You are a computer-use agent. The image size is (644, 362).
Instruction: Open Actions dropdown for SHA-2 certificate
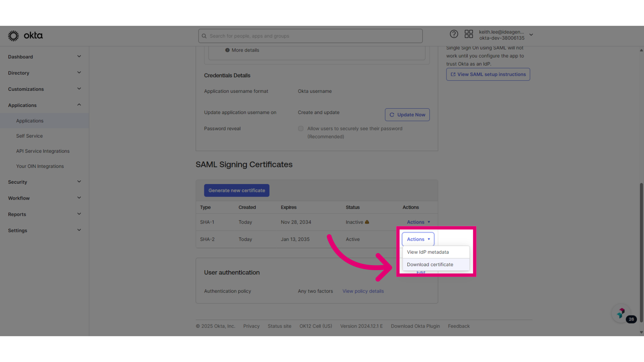(x=418, y=239)
